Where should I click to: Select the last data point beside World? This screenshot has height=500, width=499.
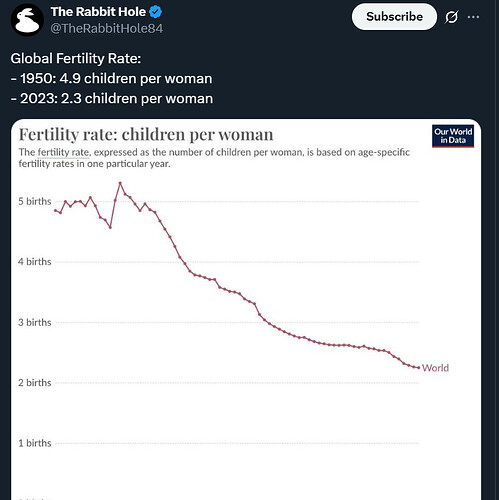pyautogui.click(x=419, y=368)
